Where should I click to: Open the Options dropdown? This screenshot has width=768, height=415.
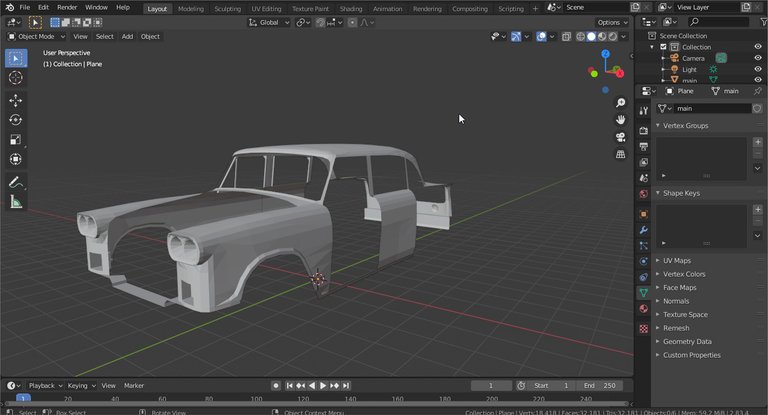(x=612, y=23)
